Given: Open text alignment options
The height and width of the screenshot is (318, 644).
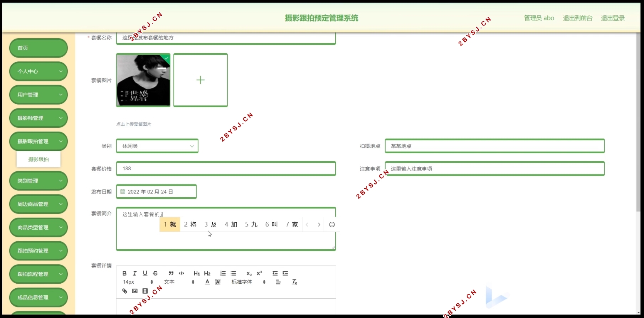Looking at the screenshot, I should coord(278,282).
